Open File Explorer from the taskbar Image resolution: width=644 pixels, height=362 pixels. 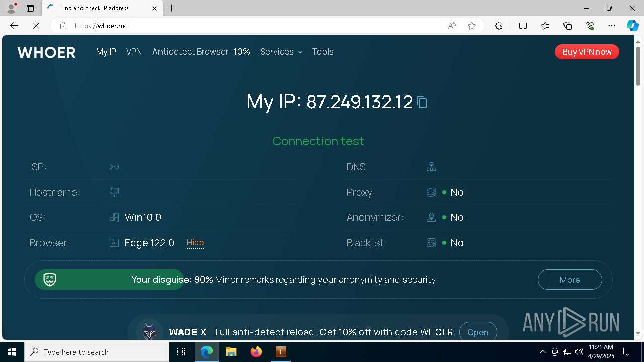231,352
